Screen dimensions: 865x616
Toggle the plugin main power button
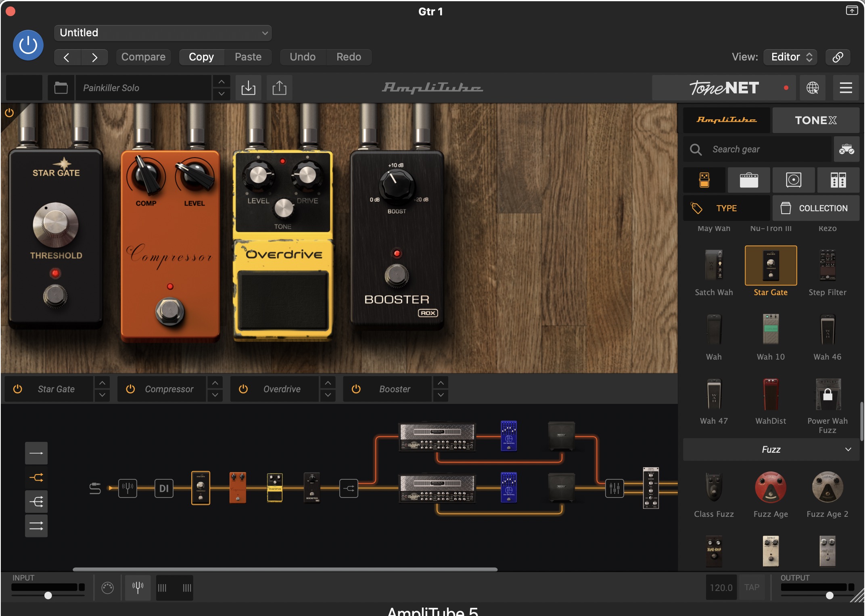(x=28, y=45)
